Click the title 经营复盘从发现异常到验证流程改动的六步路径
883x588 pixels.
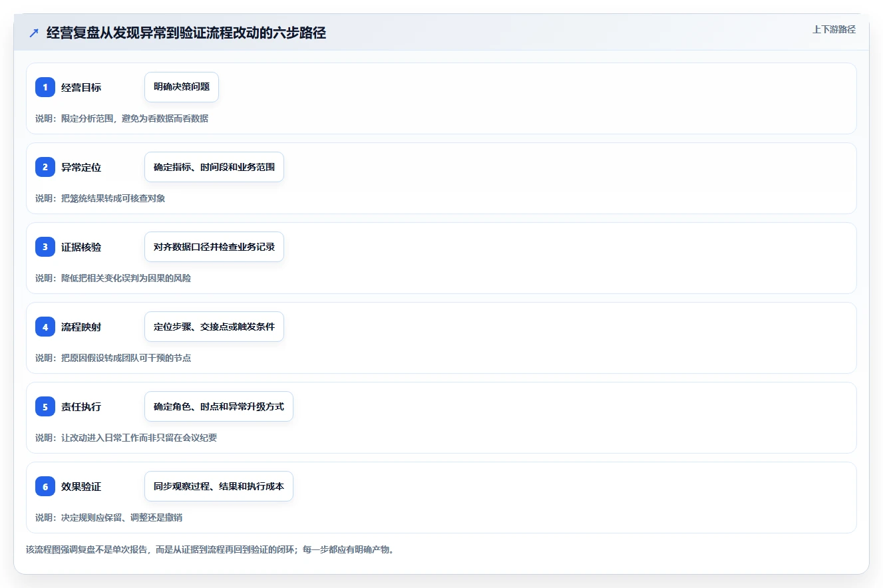[x=186, y=33]
